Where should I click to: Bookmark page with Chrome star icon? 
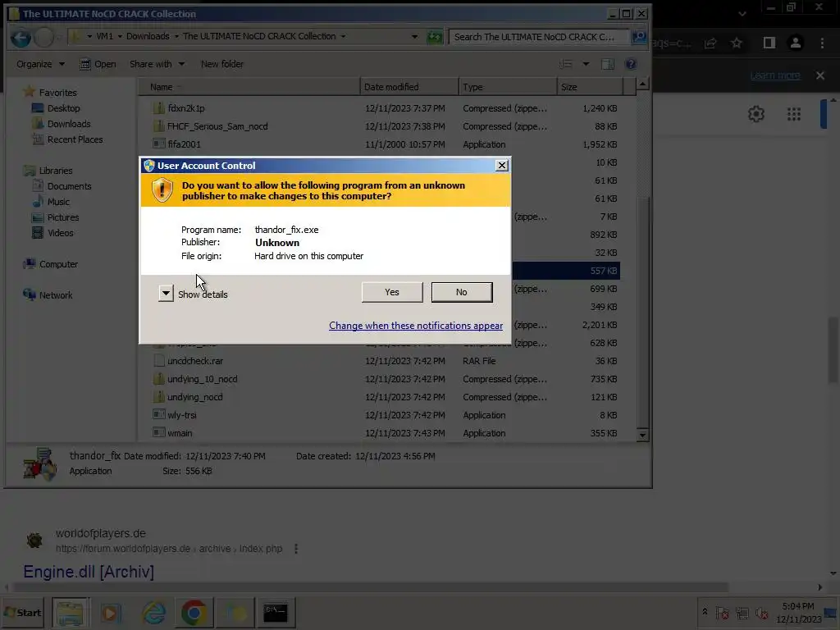[x=737, y=43]
